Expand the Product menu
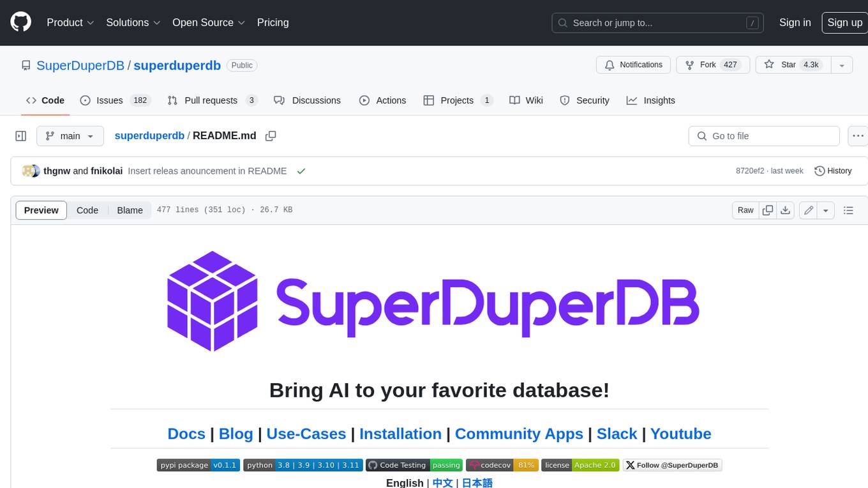The width and height of the screenshot is (868, 488). pos(70,22)
